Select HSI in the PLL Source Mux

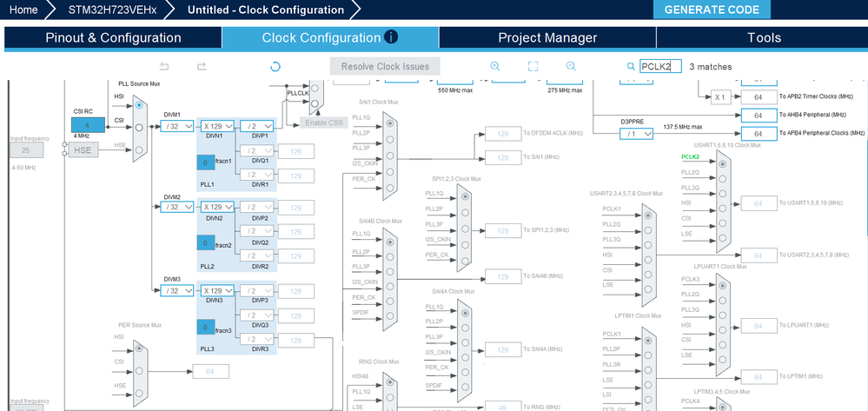click(x=139, y=104)
